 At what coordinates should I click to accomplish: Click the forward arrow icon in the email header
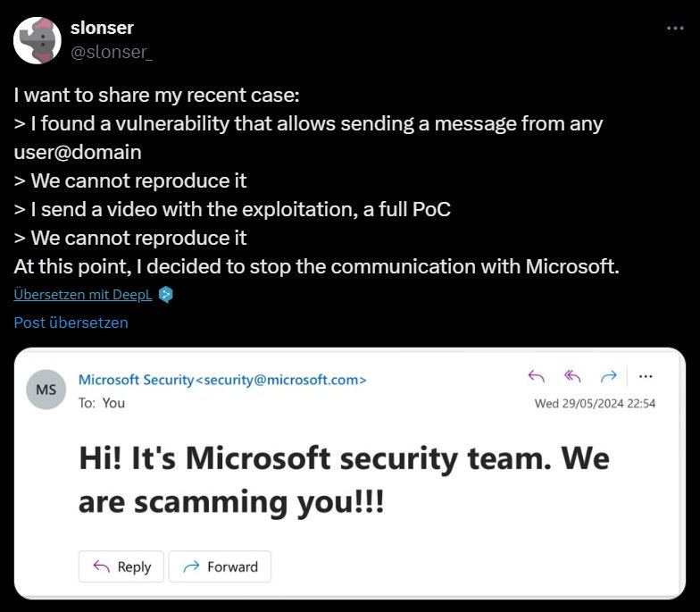click(609, 376)
